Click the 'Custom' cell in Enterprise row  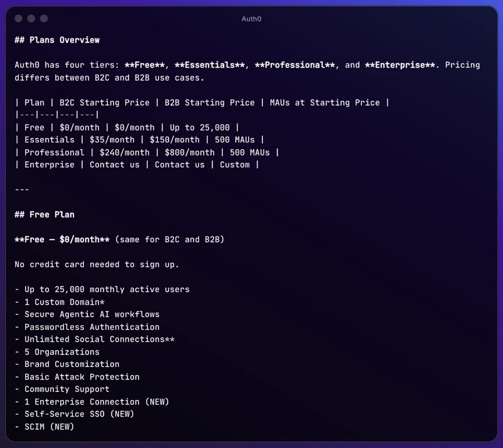[235, 165]
